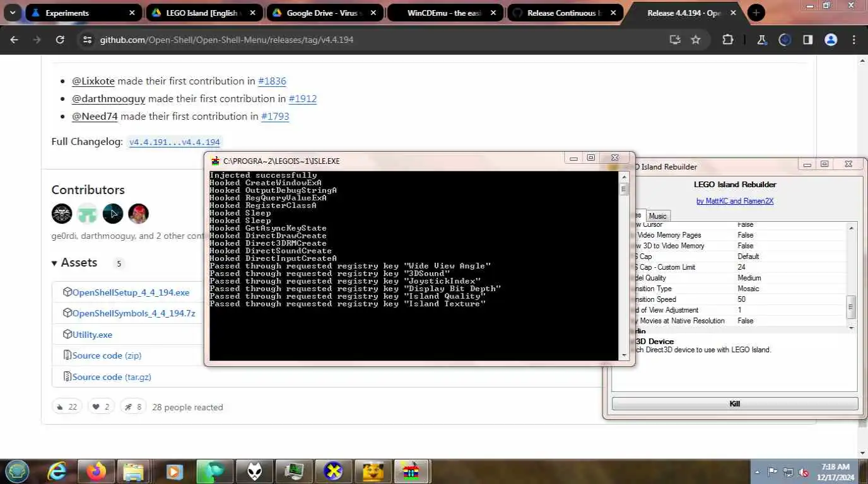Image resolution: width=868 pixels, height=484 pixels.
Task: Download Source code (tar.gz)
Action: (x=112, y=377)
